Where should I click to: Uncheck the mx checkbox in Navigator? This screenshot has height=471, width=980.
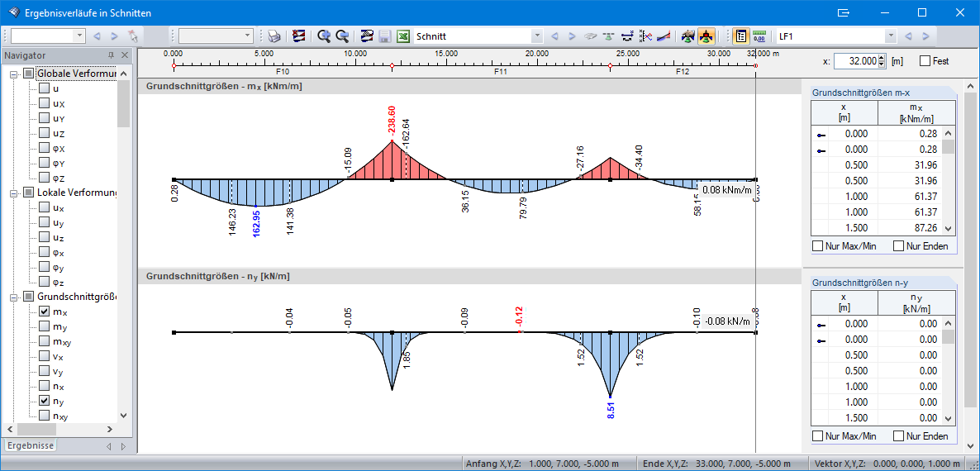pyautogui.click(x=45, y=311)
